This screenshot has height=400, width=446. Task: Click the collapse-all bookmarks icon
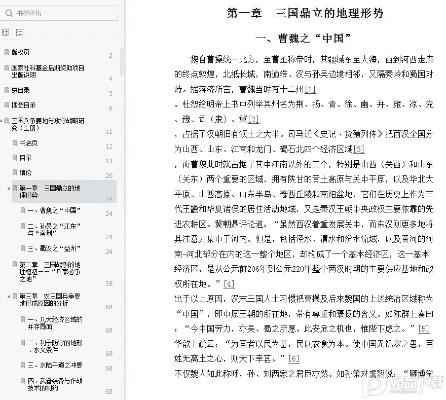[x=20, y=32]
